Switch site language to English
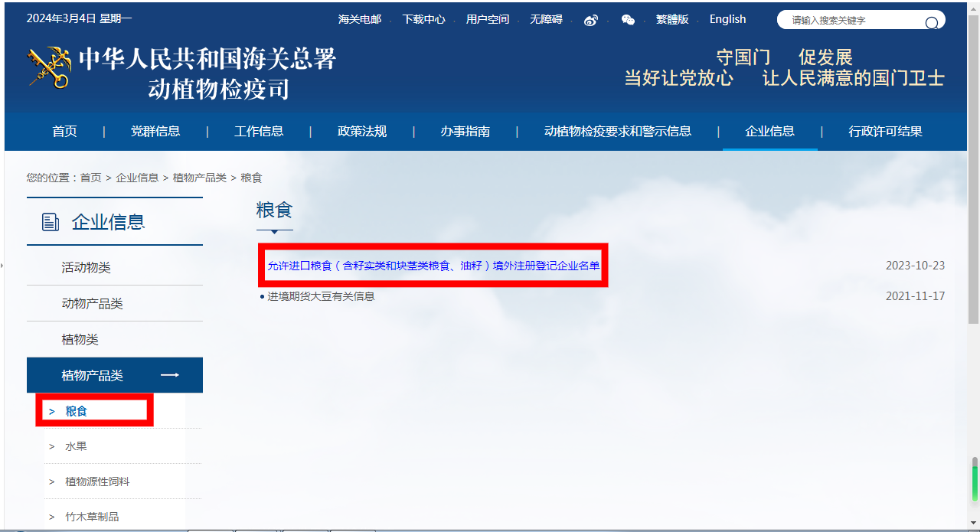This screenshot has width=980, height=532. (x=726, y=19)
